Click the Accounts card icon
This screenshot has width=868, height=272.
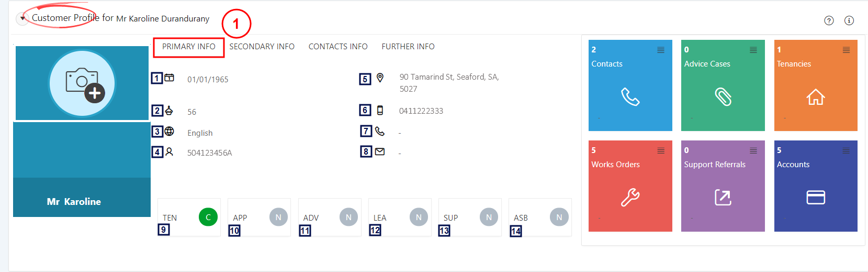(x=815, y=198)
